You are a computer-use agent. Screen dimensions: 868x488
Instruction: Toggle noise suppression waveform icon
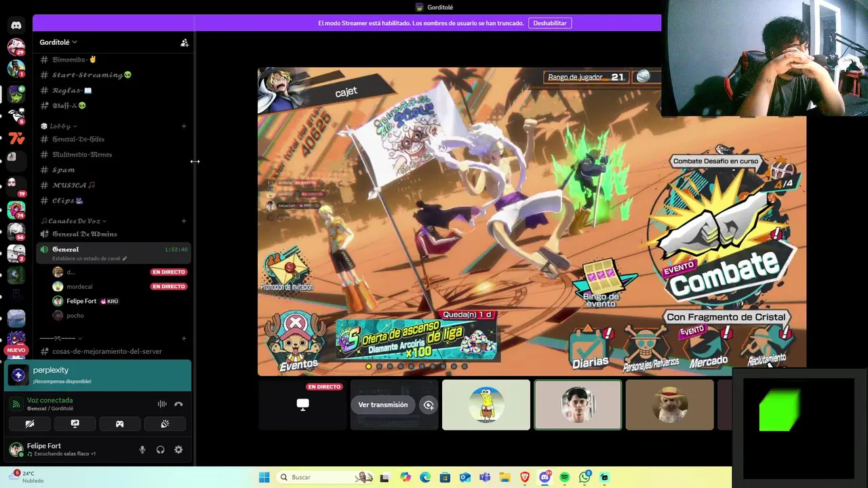point(162,404)
